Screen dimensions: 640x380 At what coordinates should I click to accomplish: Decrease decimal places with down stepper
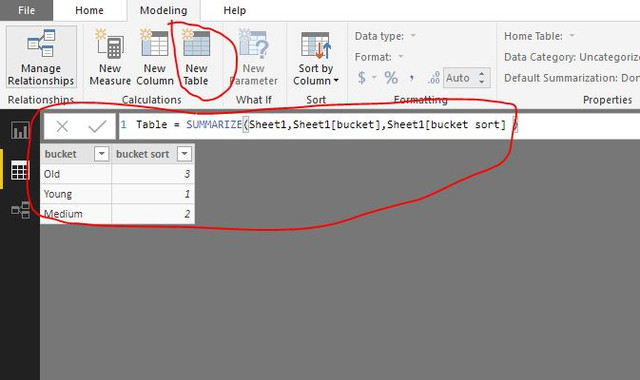coord(482,82)
